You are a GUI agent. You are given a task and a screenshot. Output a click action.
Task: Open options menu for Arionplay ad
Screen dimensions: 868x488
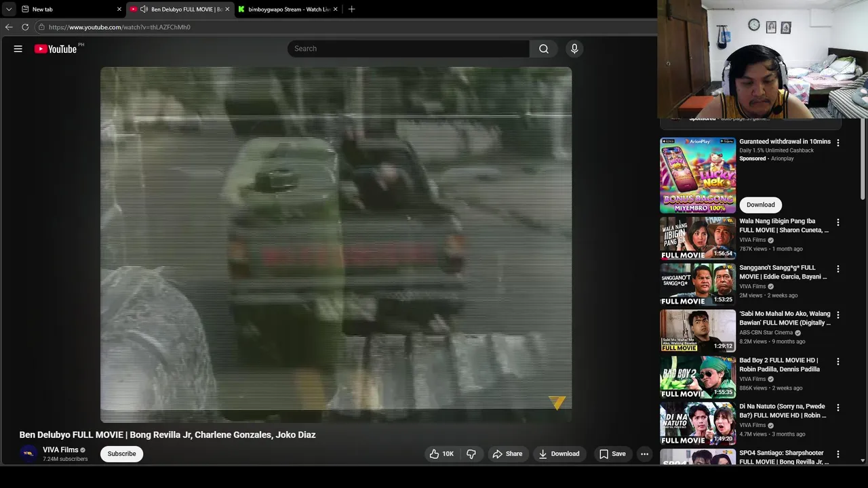(x=838, y=143)
